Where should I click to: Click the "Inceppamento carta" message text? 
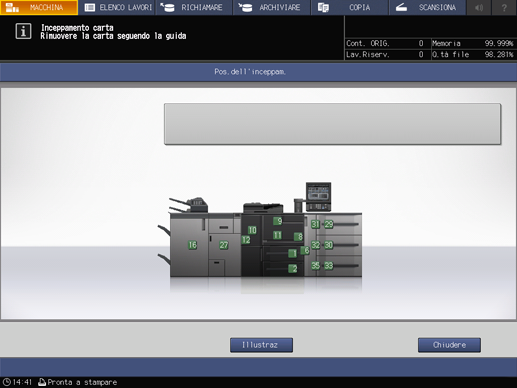77,27
